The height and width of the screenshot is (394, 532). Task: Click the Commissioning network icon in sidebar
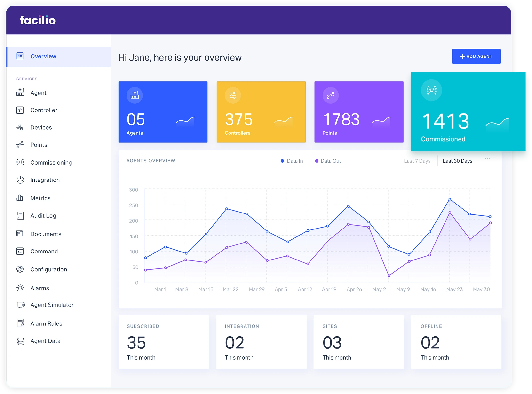(20, 162)
